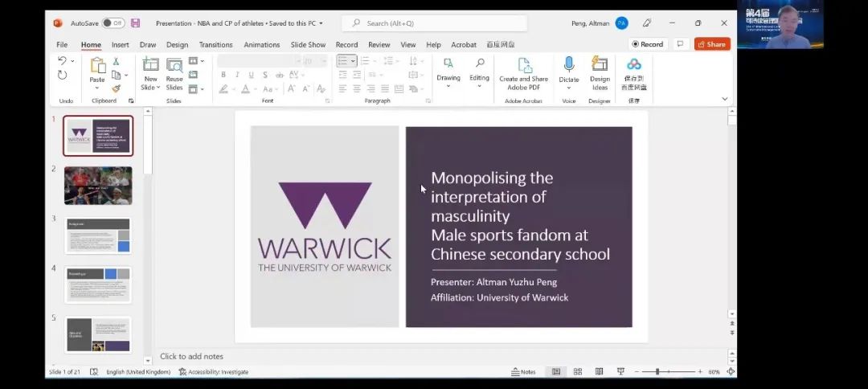Select the Format Painter brush
Image resolution: width=868 pixels, height=389 pixels.
tap(116, 88)
